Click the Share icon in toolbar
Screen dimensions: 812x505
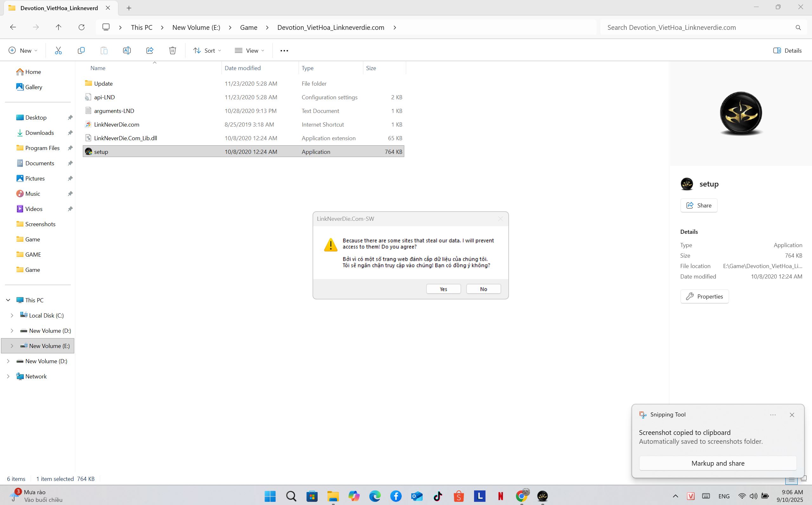[x=150, y=50]
